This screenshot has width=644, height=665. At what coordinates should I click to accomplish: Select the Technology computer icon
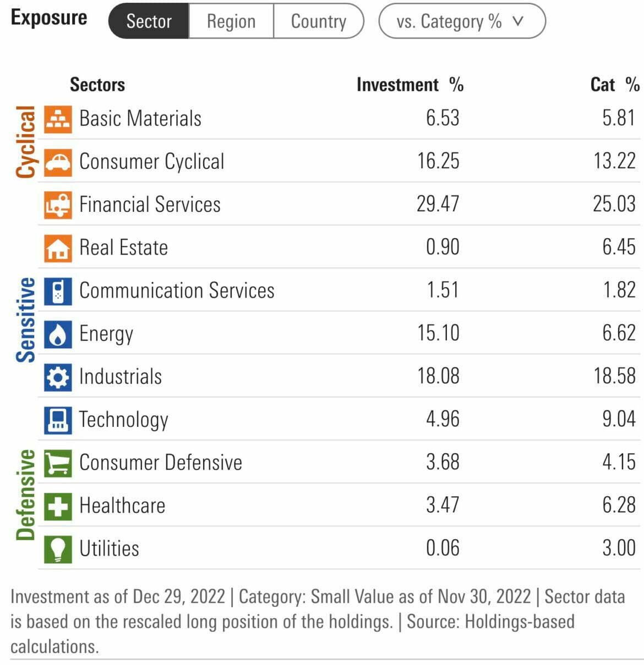coord(57,419)
